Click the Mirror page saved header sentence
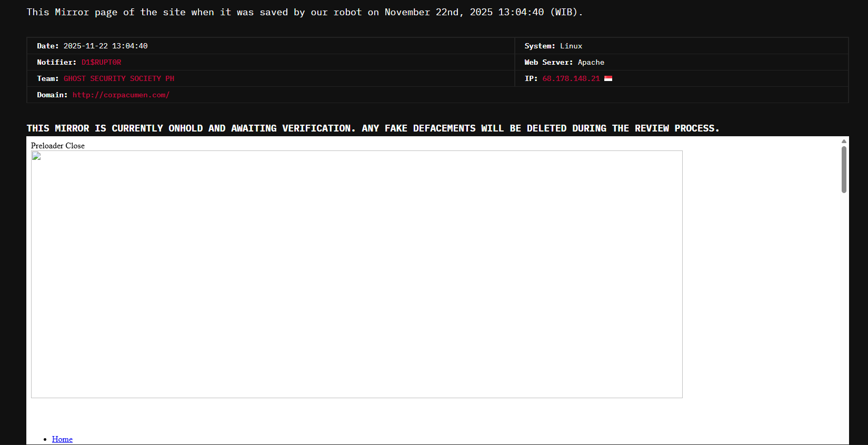The width and height of the screenshot is (868, 445). pos(304,12)
